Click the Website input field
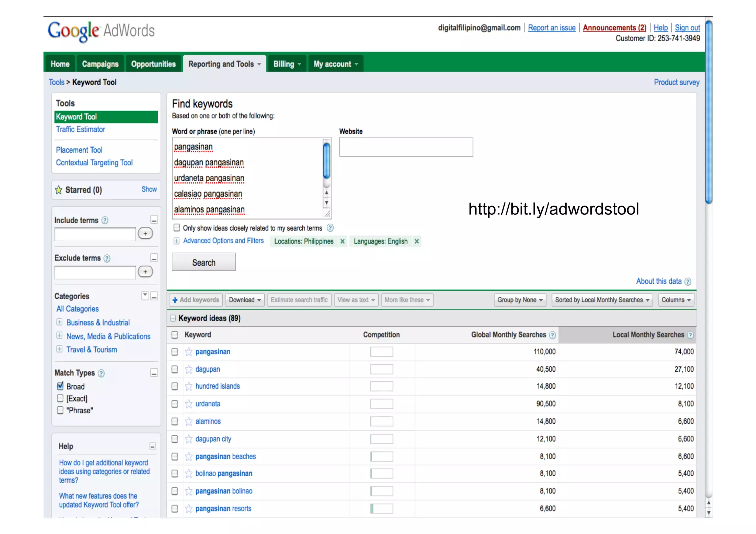The image size is (756, 534). pyautogui.click(x=406, y=147)
